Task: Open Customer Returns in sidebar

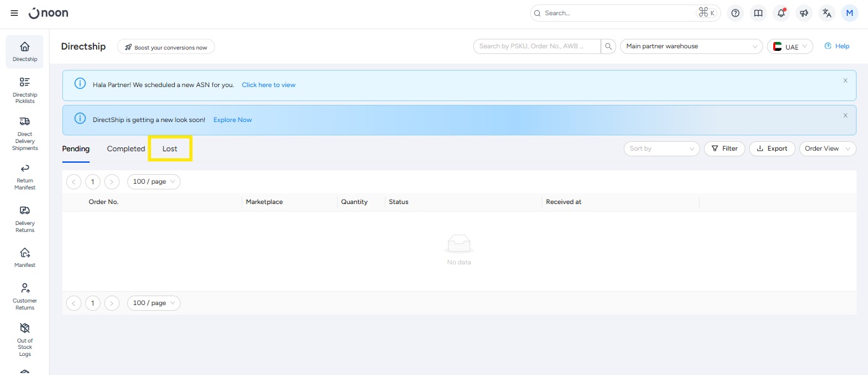Action: click(x=25, y=296)
